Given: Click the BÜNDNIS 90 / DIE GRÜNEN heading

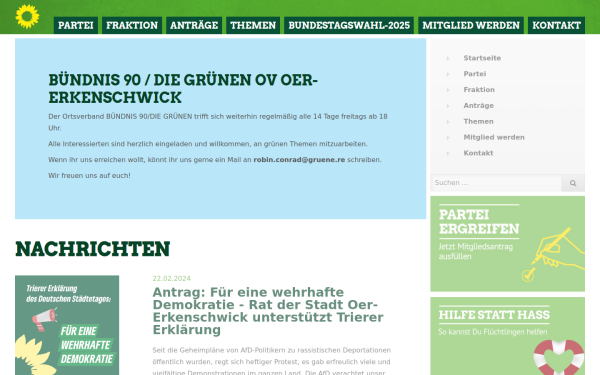Looking at the screenshot, I should click(x=183, y=88).
